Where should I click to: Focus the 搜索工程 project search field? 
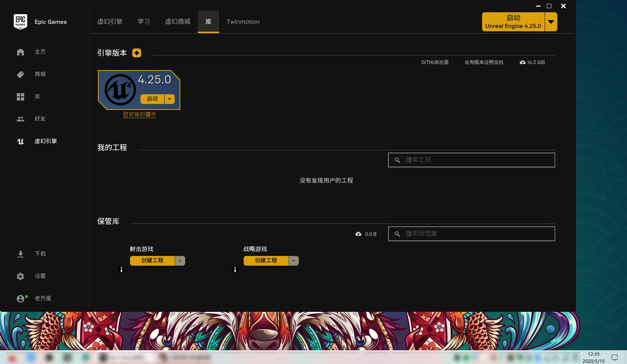click(471, 160)
